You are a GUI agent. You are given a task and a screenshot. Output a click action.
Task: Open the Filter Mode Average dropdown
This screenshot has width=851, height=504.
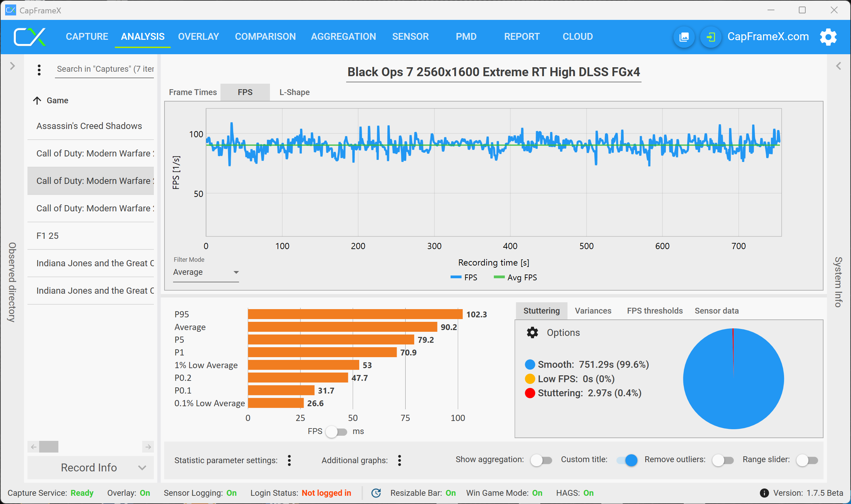205,272
